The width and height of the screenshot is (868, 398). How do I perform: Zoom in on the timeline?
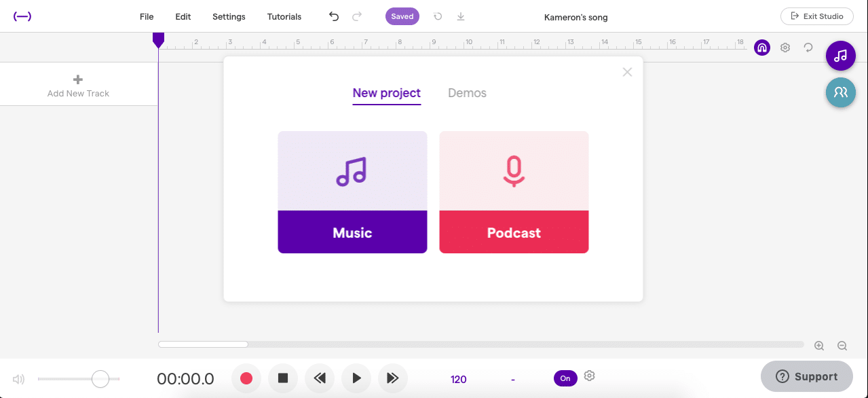pos(819,346)
